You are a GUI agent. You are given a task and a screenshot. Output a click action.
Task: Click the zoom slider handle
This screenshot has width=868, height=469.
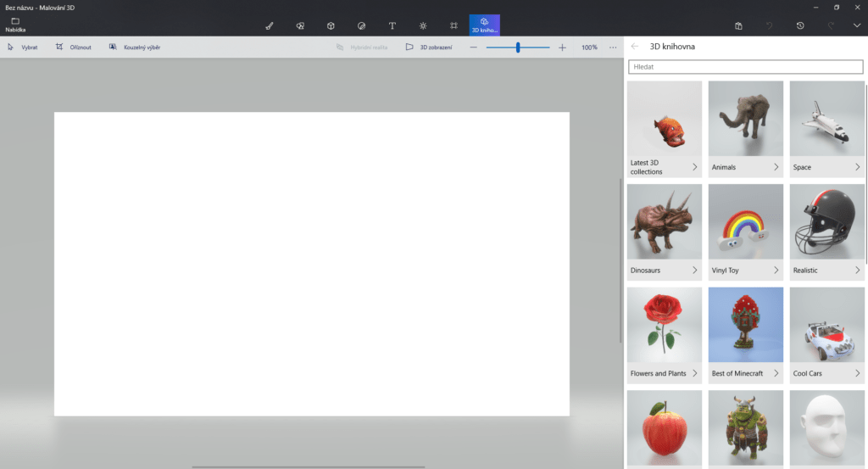pyautogui.click(x=518, y=47)
